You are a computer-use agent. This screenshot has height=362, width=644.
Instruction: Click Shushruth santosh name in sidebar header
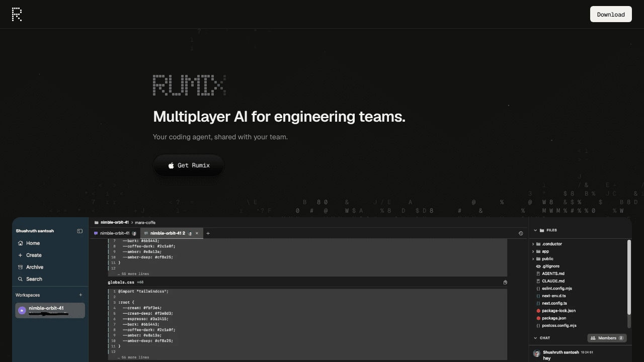pyautogui.click(x=35, y=231)
